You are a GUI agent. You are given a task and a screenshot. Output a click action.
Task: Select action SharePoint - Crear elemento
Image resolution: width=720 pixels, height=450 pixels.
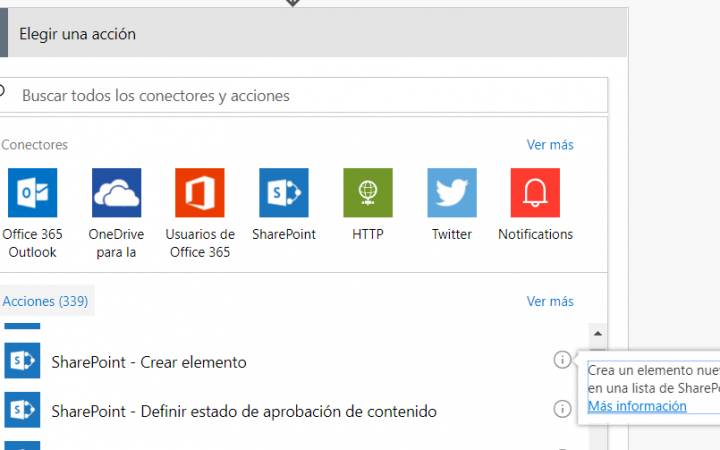pyautogui.click(x=149, y=362)
